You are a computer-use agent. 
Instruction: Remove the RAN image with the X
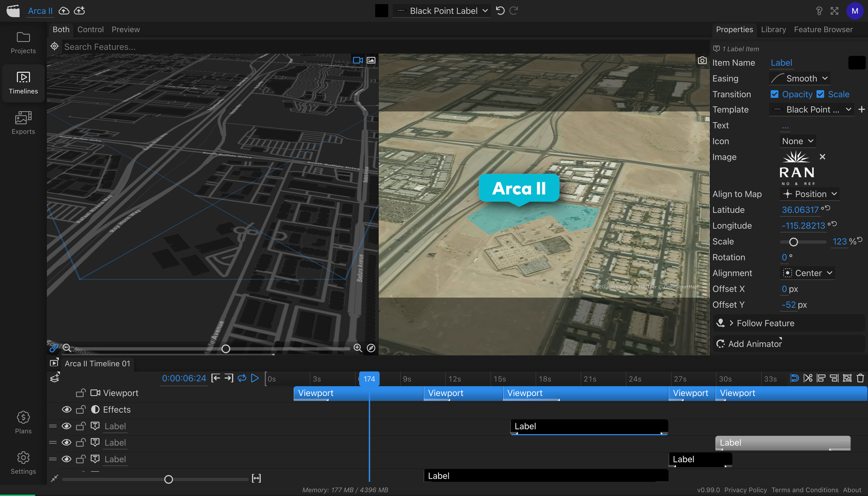click(x=822, y=157)
